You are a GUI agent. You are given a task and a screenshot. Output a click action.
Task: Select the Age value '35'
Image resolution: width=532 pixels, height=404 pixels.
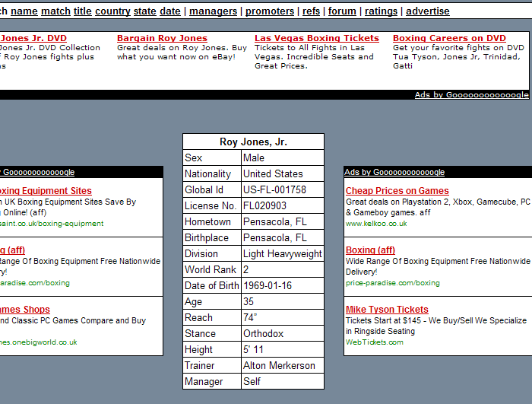(249, 301)
